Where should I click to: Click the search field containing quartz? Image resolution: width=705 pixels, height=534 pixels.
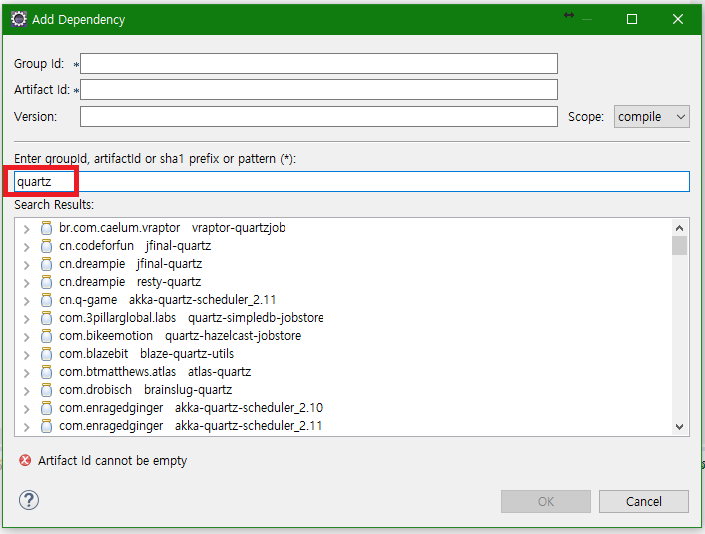(x=352, y=182)
